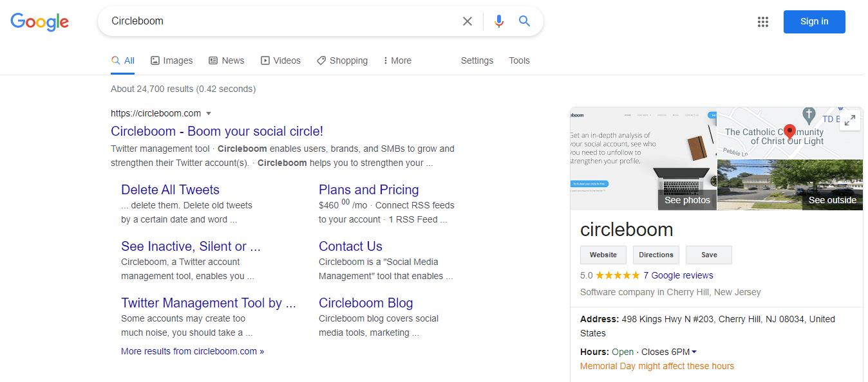868x382 pixels.
Task: Open the Contact Us sitelink
Action: (x=350, y=246)
